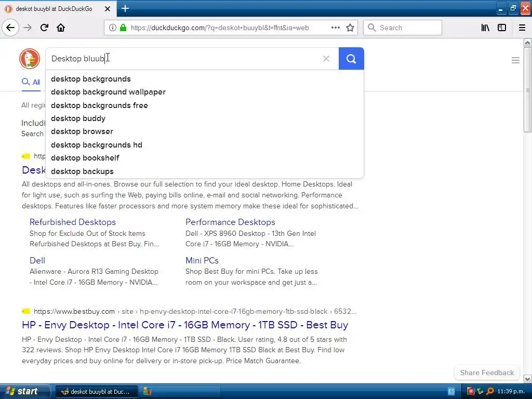Reload the current page
The image size is (532, 399).
pyautogui.click(x=44, y=28)
